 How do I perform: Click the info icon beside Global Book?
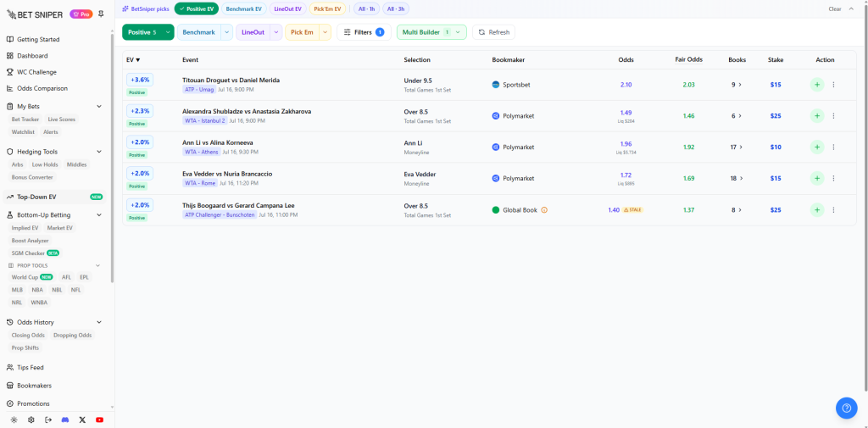(544, 210)
